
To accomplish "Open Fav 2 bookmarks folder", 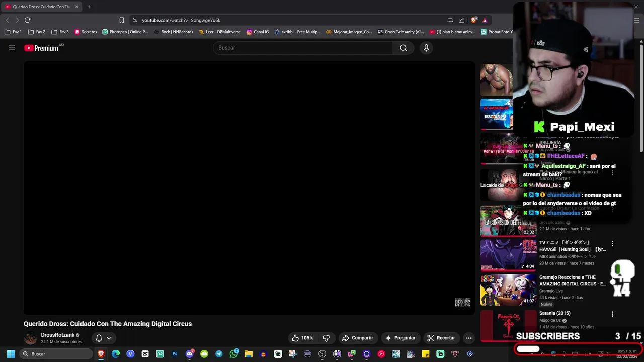I will (x=37, y=32).
